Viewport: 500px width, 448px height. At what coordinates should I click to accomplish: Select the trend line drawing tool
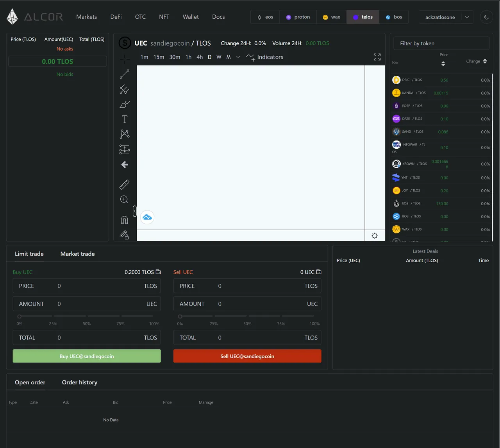[125, 74]
